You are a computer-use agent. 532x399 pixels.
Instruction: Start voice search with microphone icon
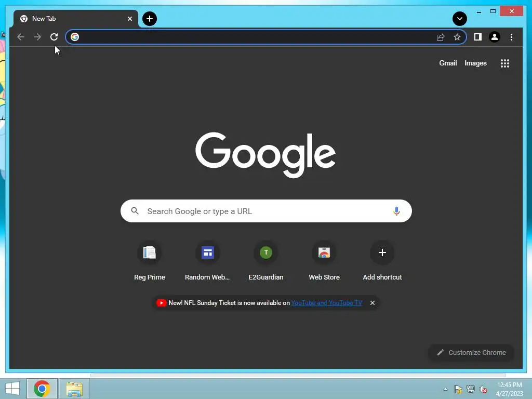(396, 211)
